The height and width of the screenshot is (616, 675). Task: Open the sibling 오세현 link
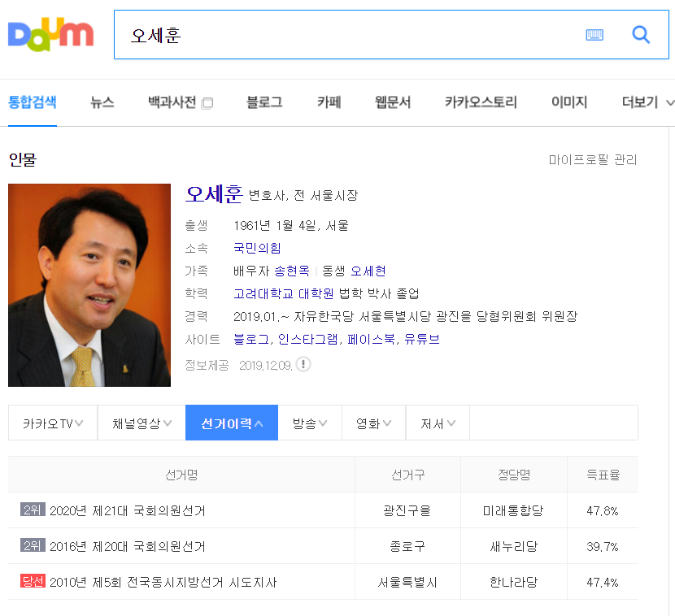point(368,271)
